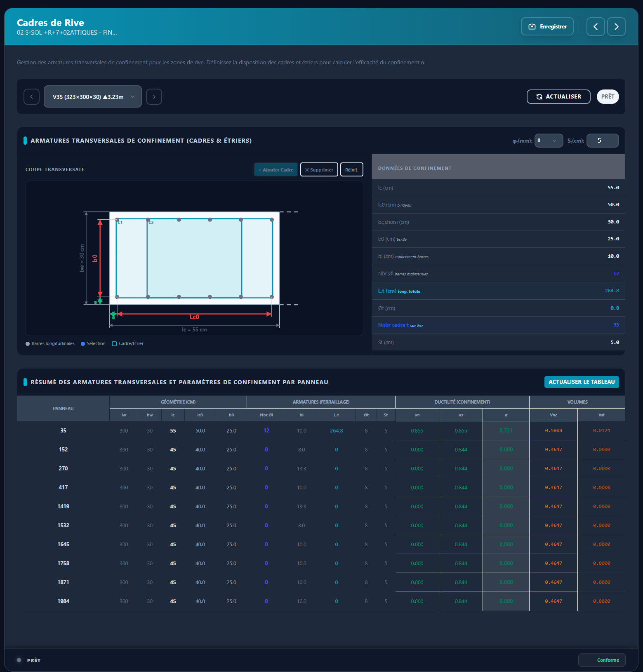The width and height of the screenshot is (643, 672).
Task: Click the Enregistrer save button
Action: pos(547,26)
